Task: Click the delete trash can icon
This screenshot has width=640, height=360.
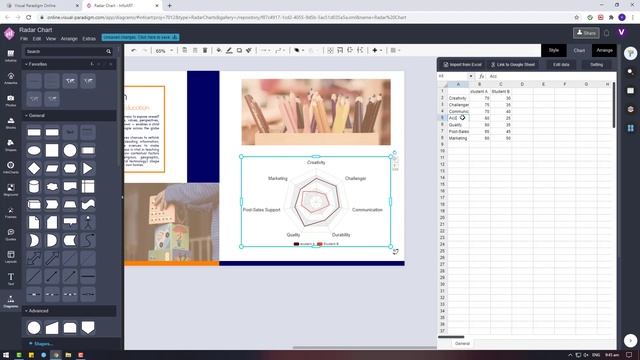Action: [205, 50]
